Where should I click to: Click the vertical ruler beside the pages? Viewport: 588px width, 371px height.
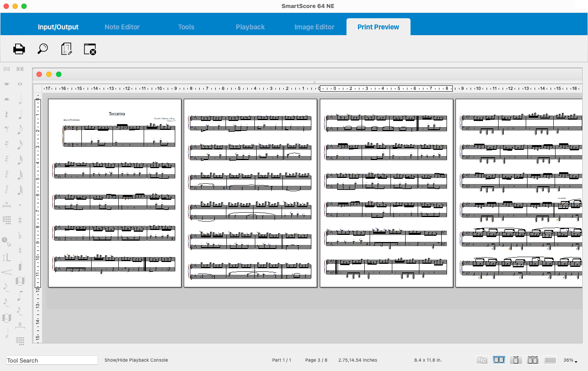pos(38,193)
